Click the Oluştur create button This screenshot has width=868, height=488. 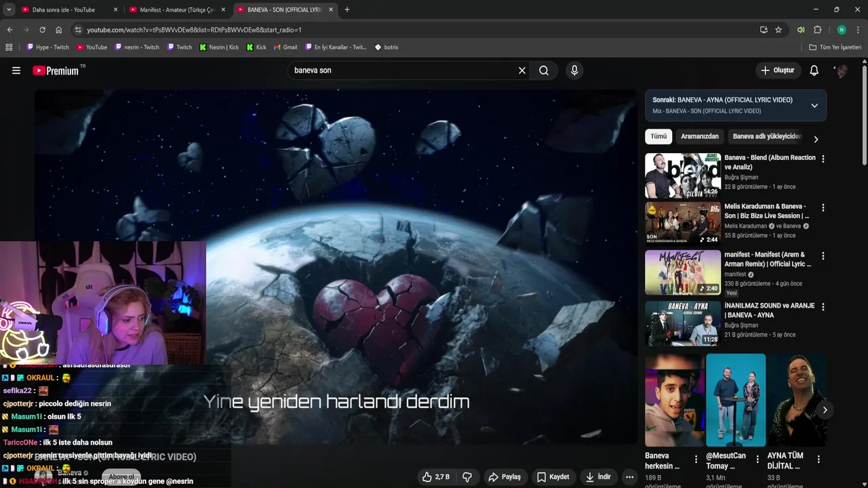(778, 70)
